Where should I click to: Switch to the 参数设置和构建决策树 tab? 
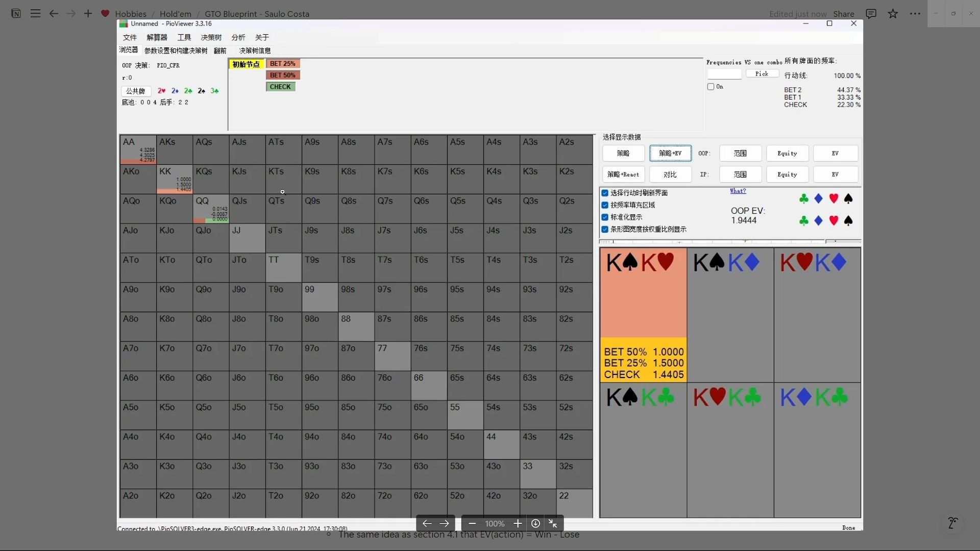coord(176,51)
